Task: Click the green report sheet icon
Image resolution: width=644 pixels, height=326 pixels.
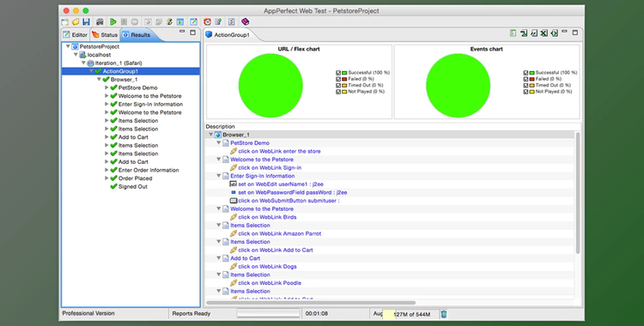Action: point(513,33)
